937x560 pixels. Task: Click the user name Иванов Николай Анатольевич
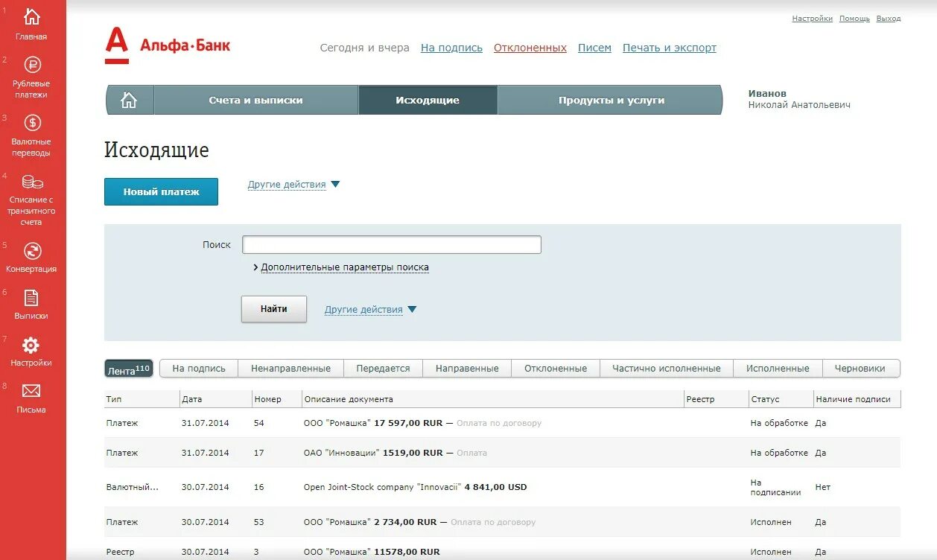point(799,99)
